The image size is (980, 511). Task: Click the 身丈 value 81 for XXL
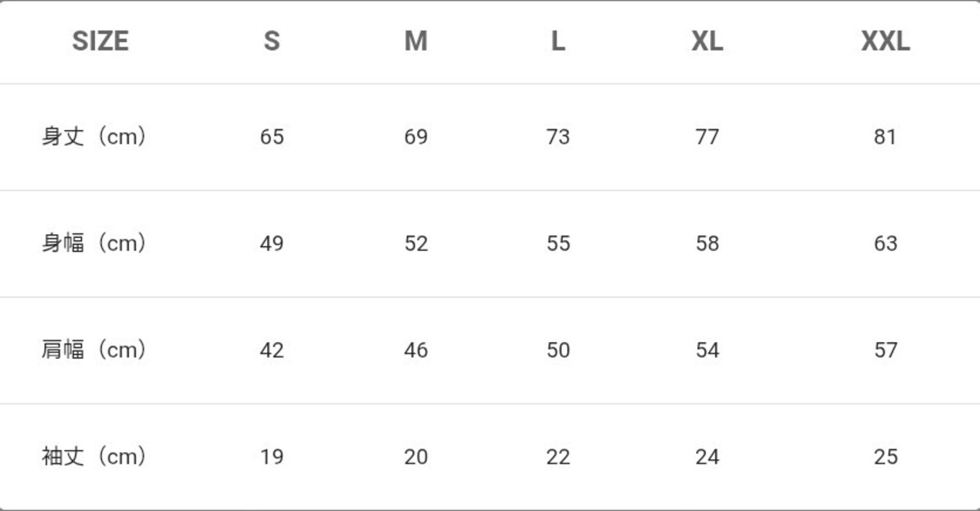[885, 137]
